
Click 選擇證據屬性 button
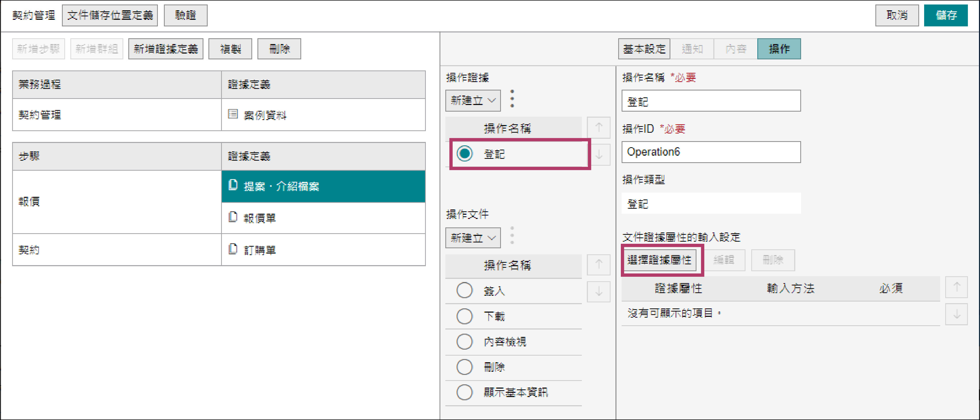pos(659,260)
